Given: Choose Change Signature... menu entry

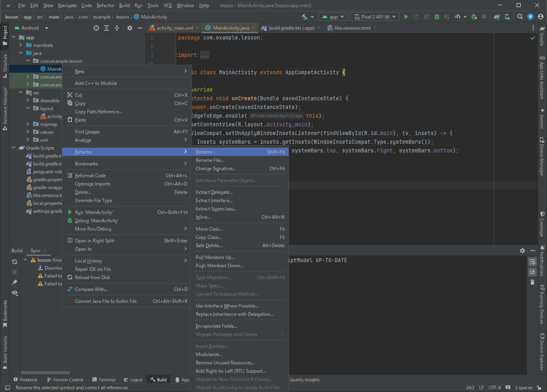Looking at the screenshot, I should click(240, 169).
